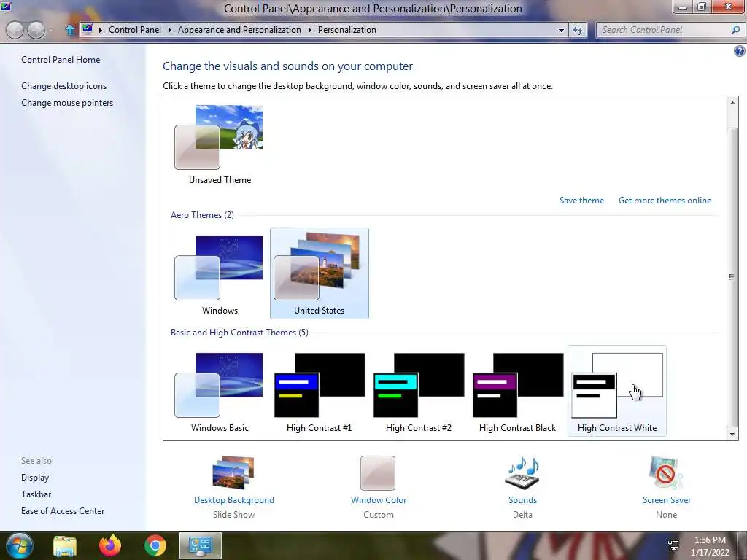Click the Screen Saver link text
747x560 pixels.
click(x=666, y=500)
